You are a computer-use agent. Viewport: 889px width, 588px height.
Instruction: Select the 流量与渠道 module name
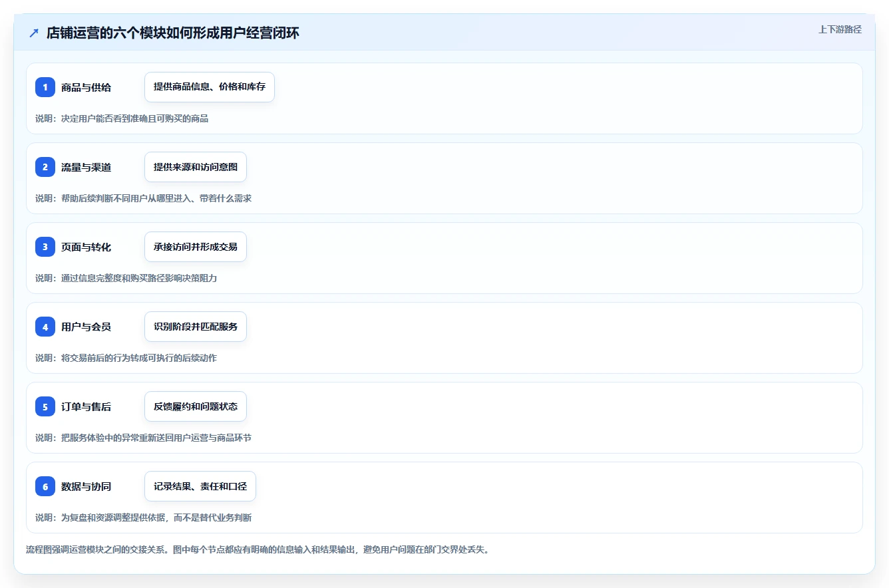click(x=86, y=167)
